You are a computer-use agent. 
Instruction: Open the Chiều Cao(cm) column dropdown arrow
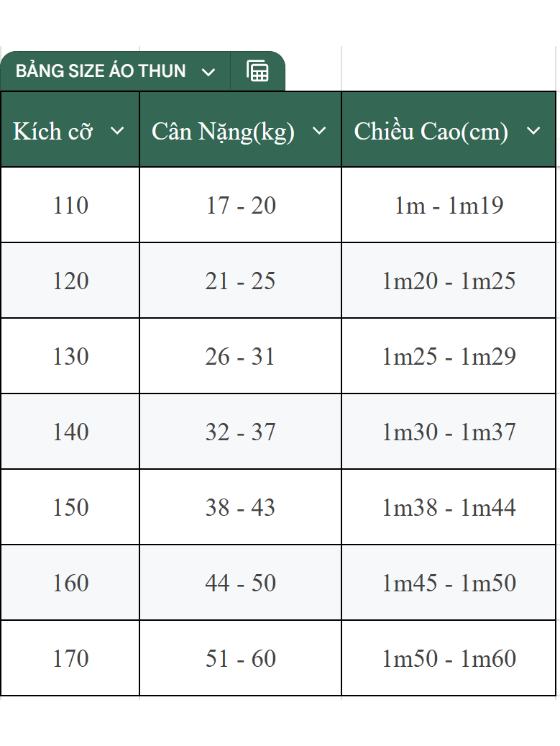tap(533, 131)
